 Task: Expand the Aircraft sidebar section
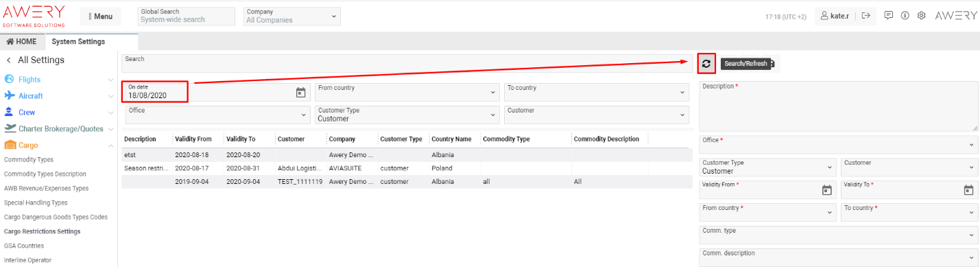tap(110, 96)
